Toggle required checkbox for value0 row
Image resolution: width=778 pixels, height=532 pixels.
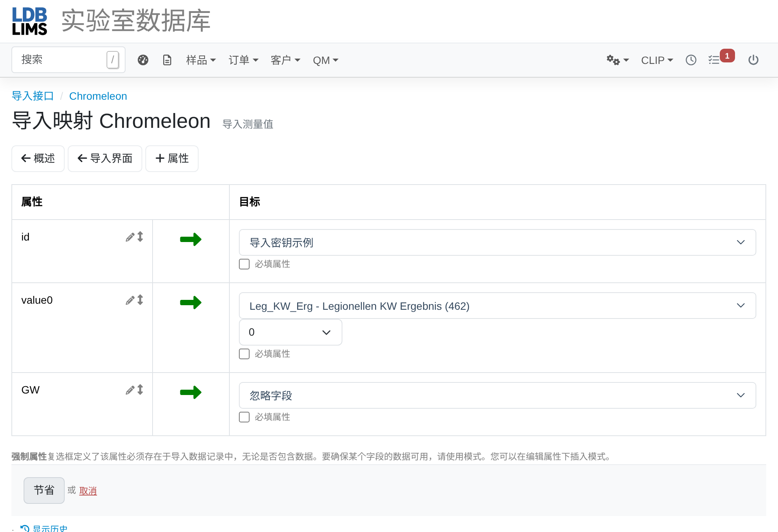click(x=244, y=354)
